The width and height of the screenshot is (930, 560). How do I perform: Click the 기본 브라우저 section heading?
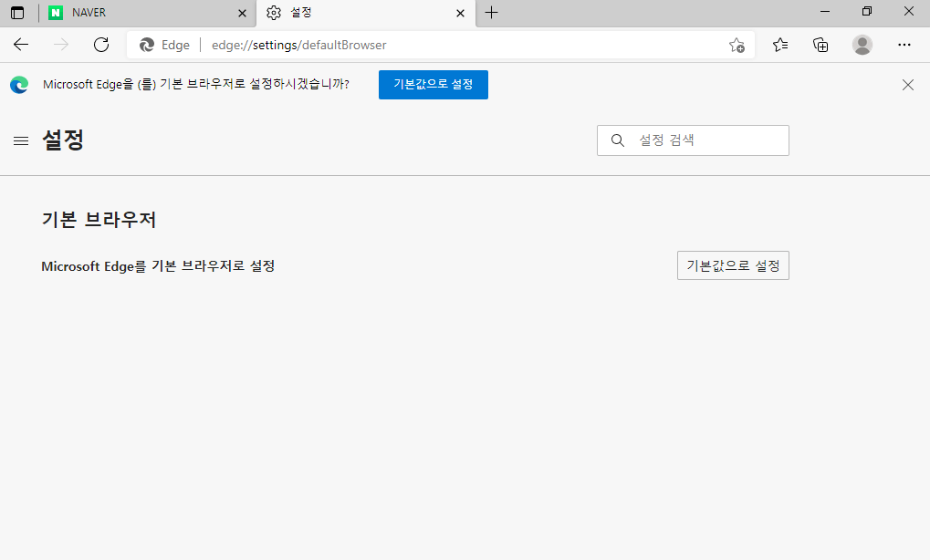click(x=99, y=220)
